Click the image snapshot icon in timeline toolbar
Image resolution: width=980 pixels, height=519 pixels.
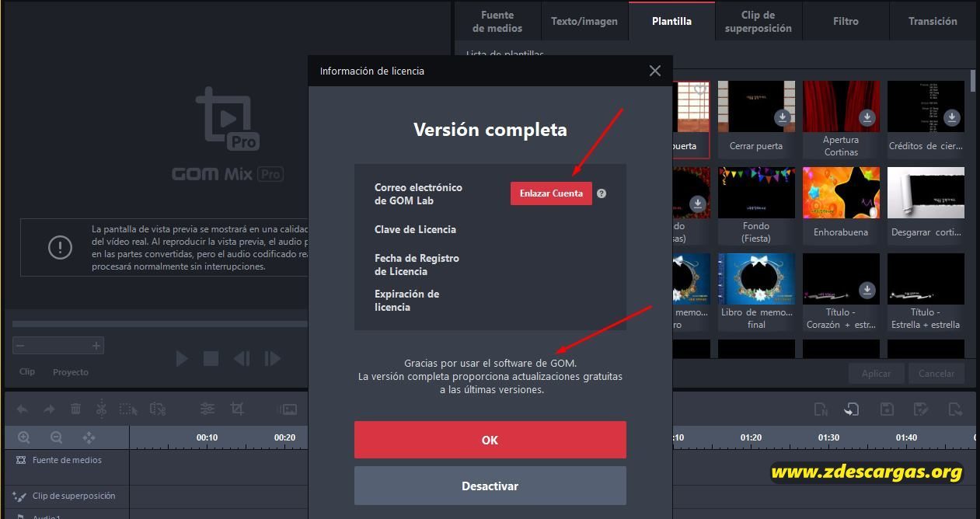coord(287,409)
